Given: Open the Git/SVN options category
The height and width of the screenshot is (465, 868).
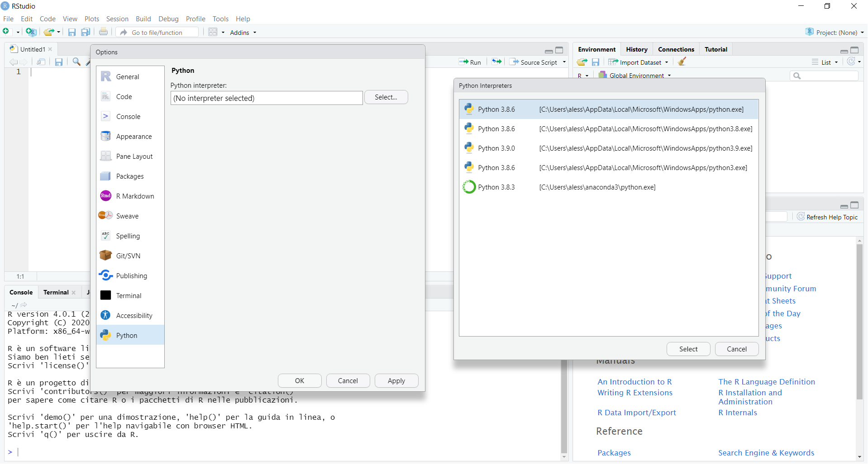Looking at the screenshot, I should coord(128,256).
